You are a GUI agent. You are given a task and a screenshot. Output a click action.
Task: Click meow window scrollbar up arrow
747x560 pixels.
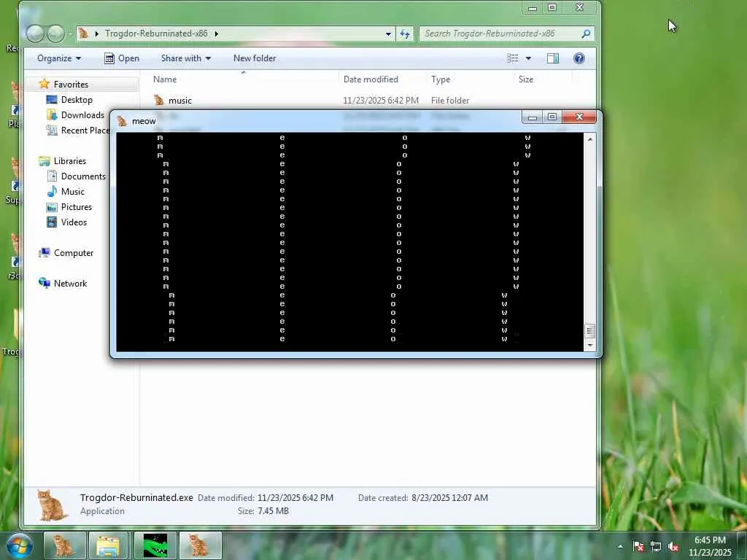[589, 139]
